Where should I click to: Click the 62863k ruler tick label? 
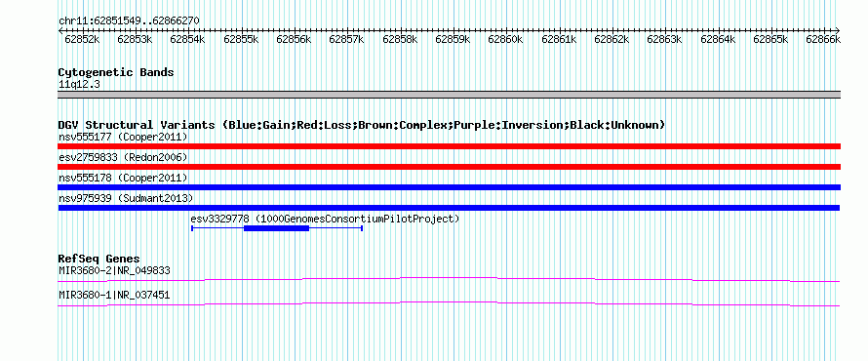point(664,39)
